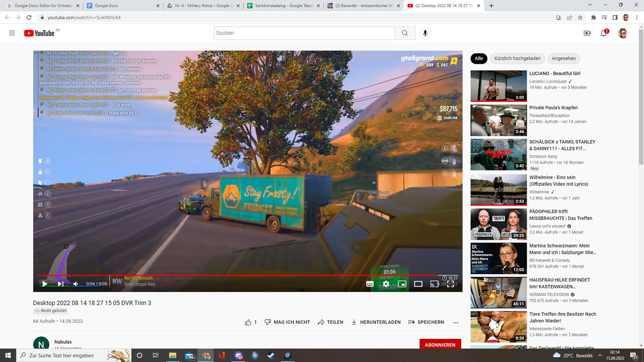
Task: Open HAUSFRAU HILKE ERFINDET thumbnail
Action: point(499,293)
